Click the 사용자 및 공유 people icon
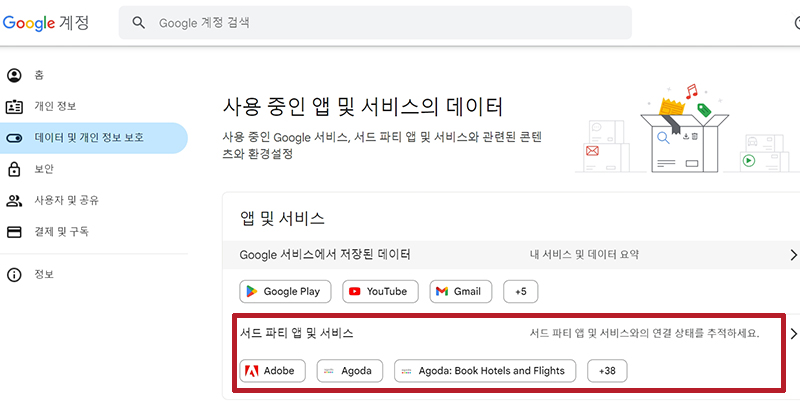Image resolution: width=800 pixels, height=405 pixels. tap(14, 200)
